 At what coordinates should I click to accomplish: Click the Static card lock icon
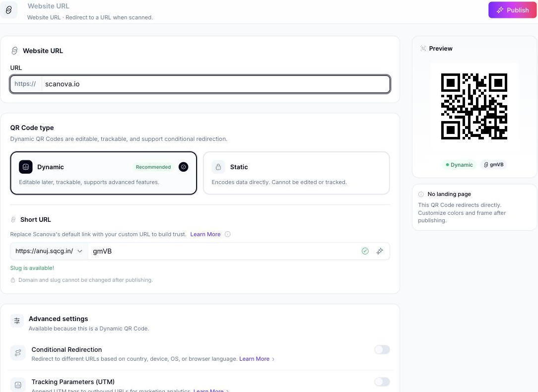(x=218, y=167)
